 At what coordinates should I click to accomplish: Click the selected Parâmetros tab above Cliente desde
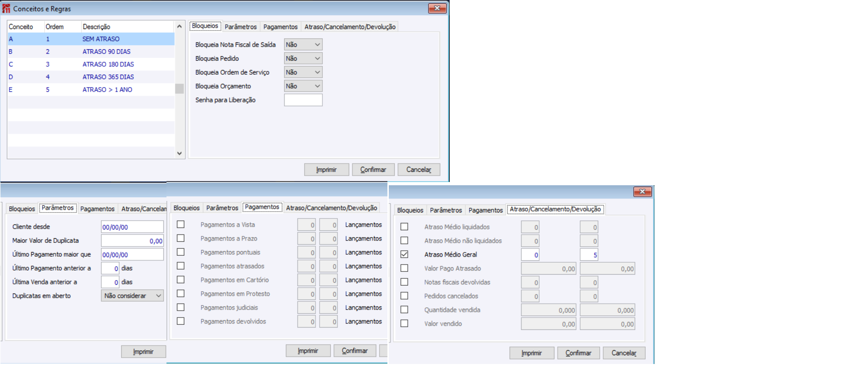[58, 208]
